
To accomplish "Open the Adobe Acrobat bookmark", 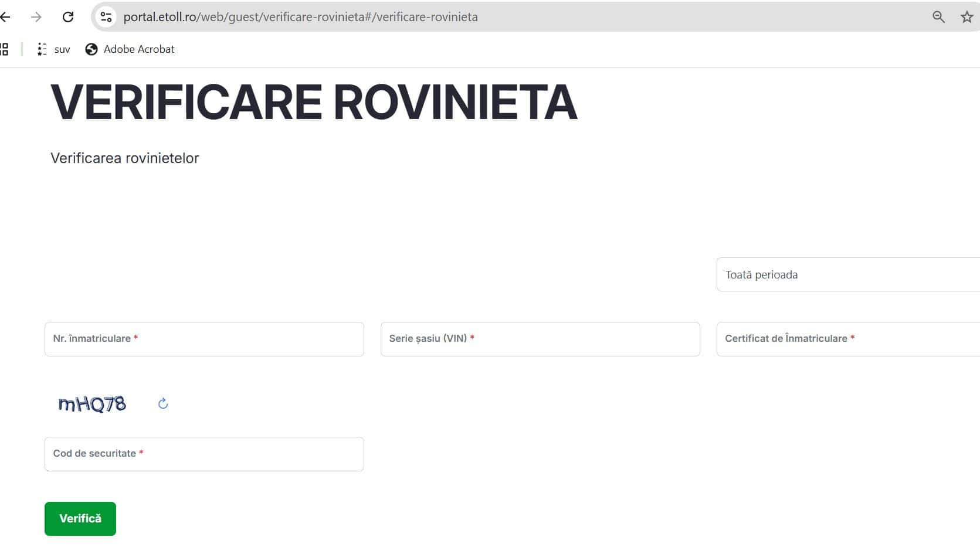I will pos(130,49).
